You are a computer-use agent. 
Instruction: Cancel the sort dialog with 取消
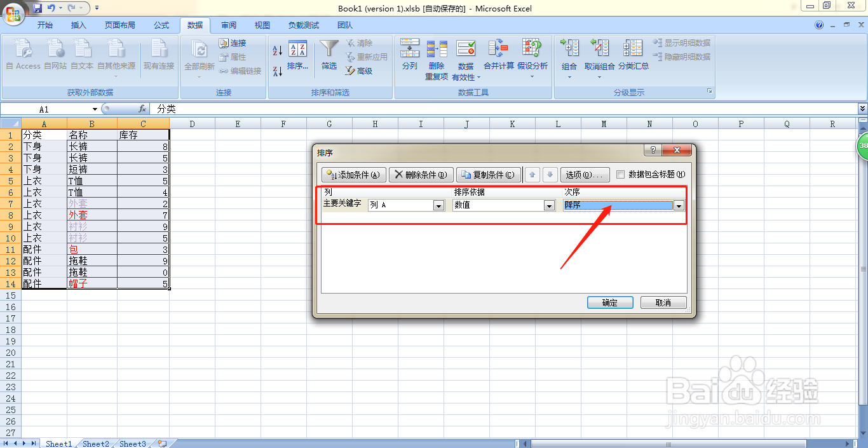click(663, 302)
